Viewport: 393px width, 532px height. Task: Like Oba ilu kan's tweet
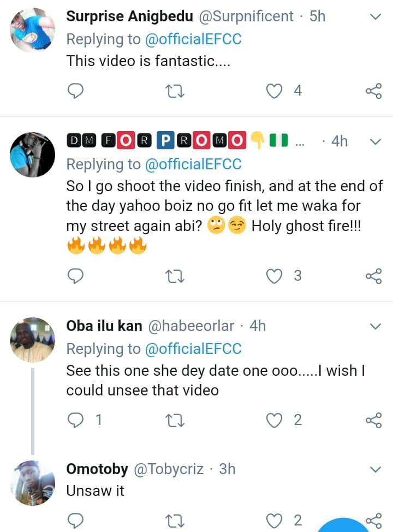[x=274, y=420]
